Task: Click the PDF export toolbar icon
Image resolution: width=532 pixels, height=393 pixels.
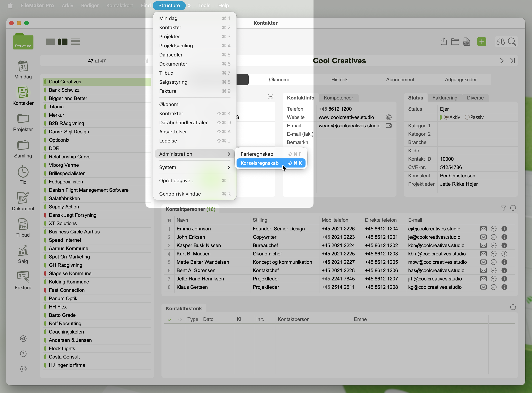Action: click(x=466, y=42)
